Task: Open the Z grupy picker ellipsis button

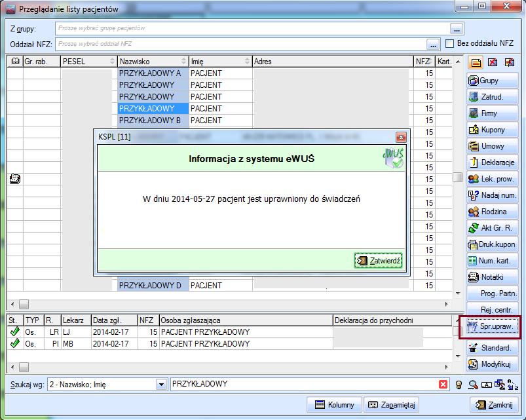Action: (457, 29)
